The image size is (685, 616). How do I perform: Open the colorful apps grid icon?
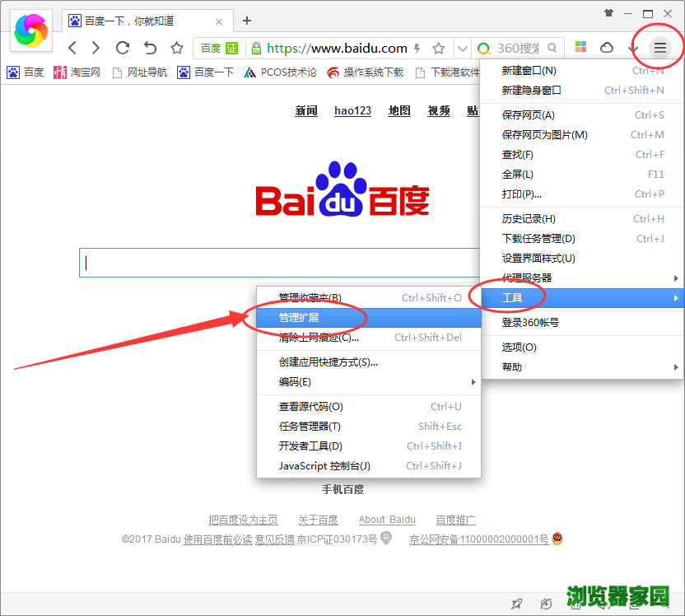click(x=580, y=47)
